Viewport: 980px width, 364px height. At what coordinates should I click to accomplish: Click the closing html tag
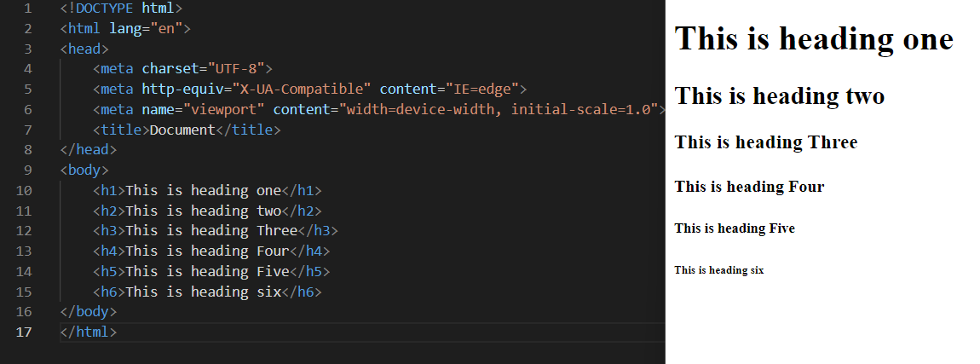(88, 332)
